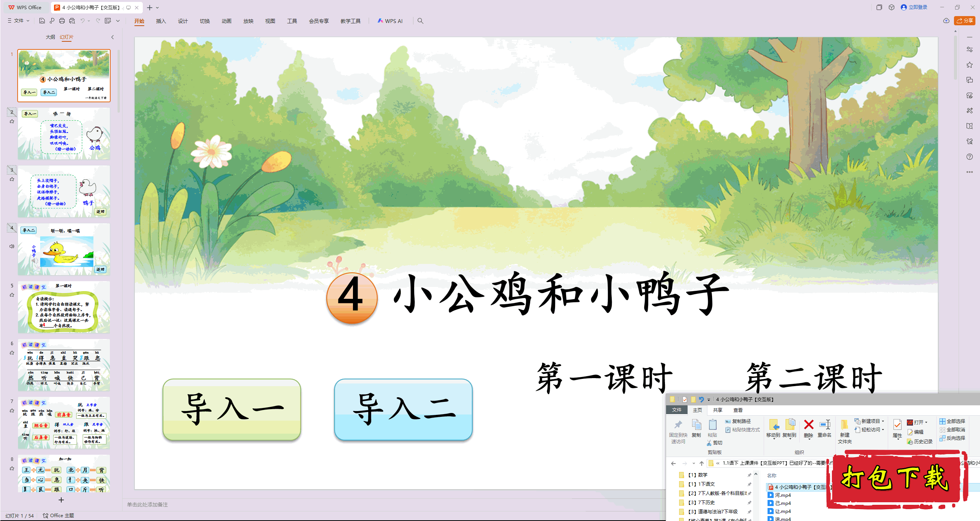
Task: Select slide 5 thumbnail in panel
Action: [x=64, y=307]
